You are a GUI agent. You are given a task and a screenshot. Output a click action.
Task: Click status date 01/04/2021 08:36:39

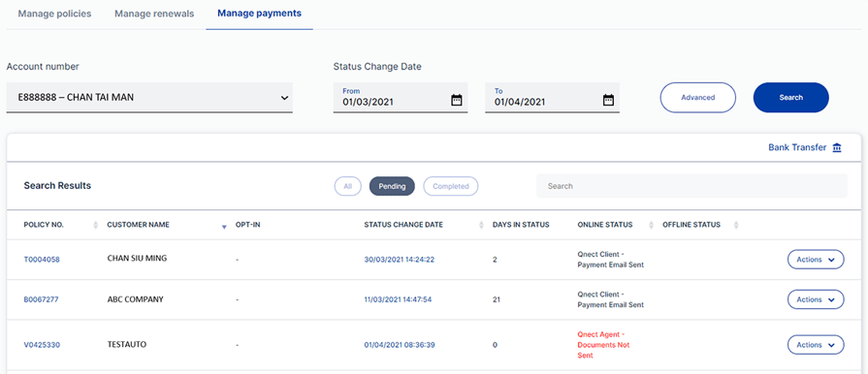(x=400, y=345)
